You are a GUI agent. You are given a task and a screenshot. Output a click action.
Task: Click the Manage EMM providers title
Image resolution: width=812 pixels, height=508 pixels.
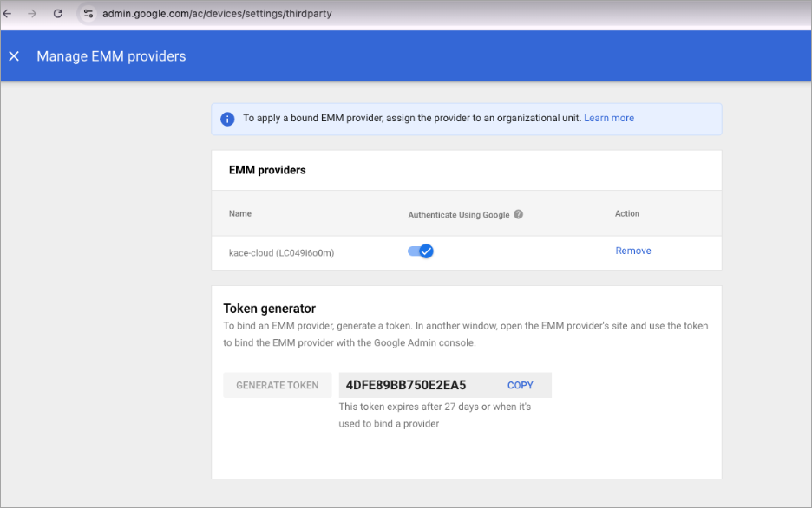[x=111, y=56]
